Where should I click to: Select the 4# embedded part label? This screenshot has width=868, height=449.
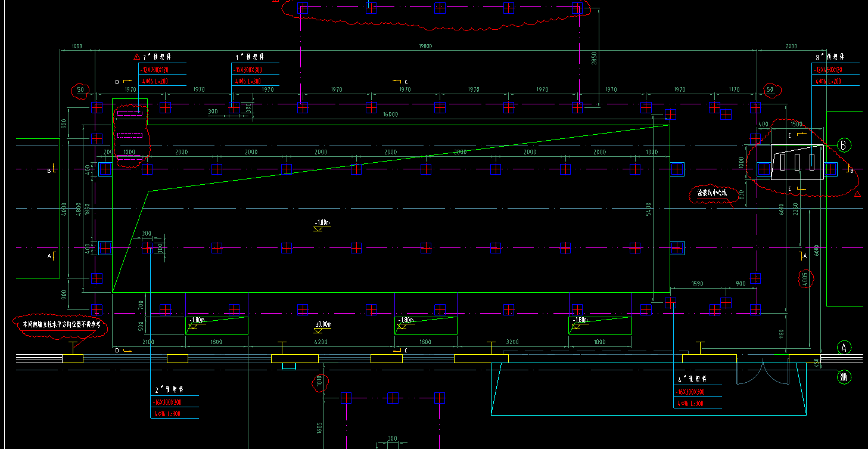click(692, 379)
